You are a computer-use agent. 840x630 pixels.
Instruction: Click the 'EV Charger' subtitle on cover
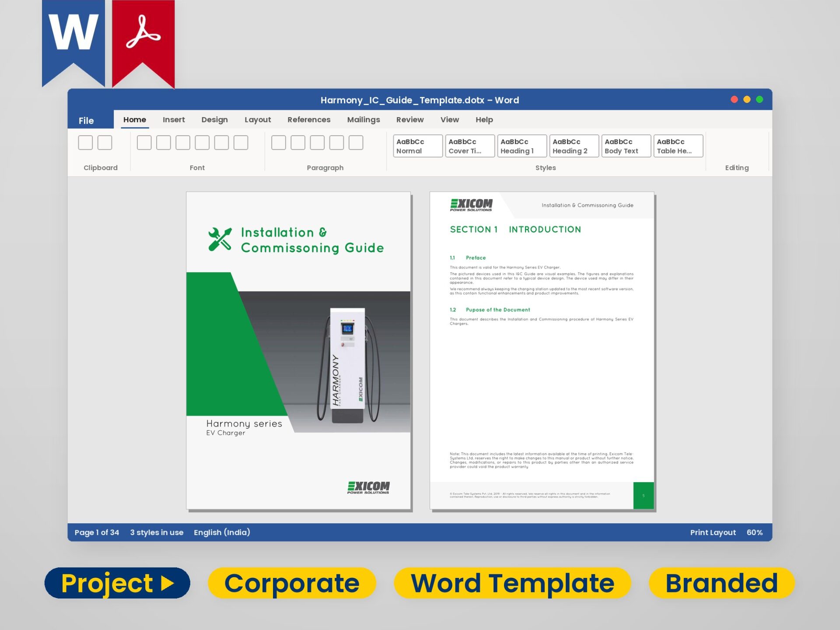click(226, 433)
